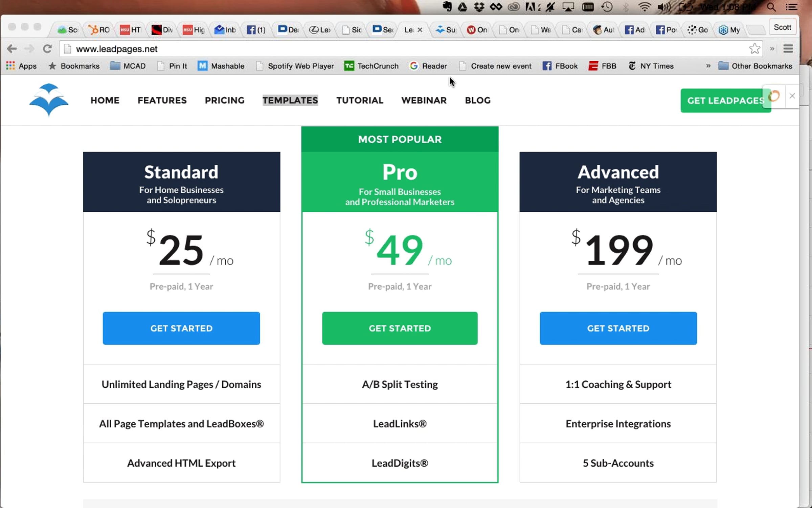
Task: Close the current LeadPages tab
Action: coord(420,30)
